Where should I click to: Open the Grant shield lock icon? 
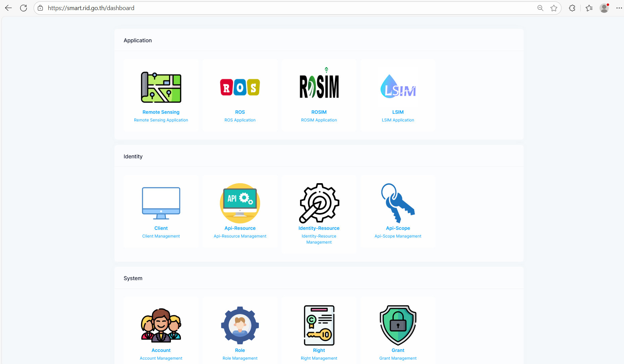click(x=398, y=325)
